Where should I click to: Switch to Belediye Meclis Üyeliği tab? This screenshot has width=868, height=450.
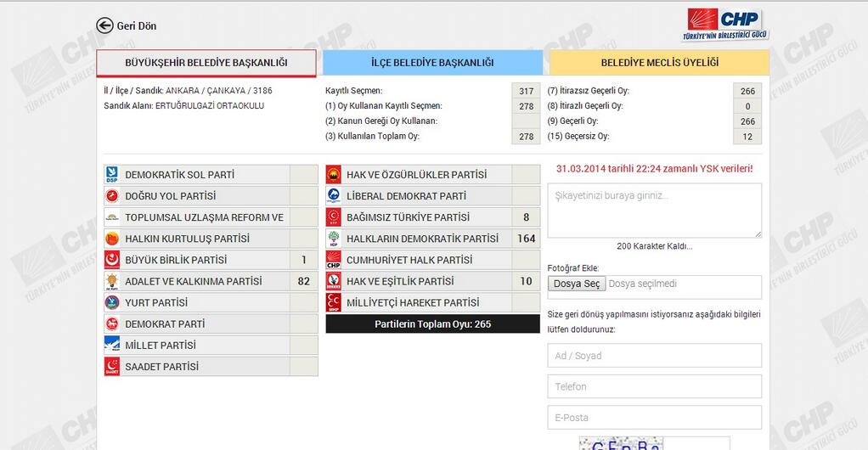click(x=659, y=63)
